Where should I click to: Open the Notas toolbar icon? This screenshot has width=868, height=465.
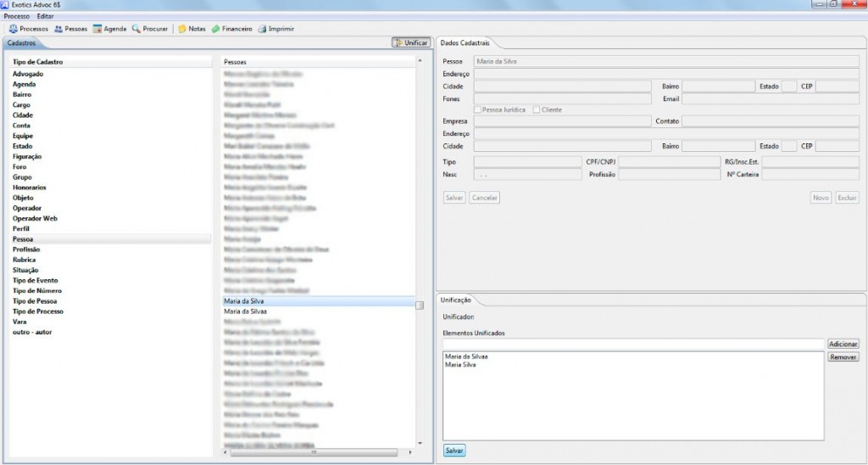point(182,29)
